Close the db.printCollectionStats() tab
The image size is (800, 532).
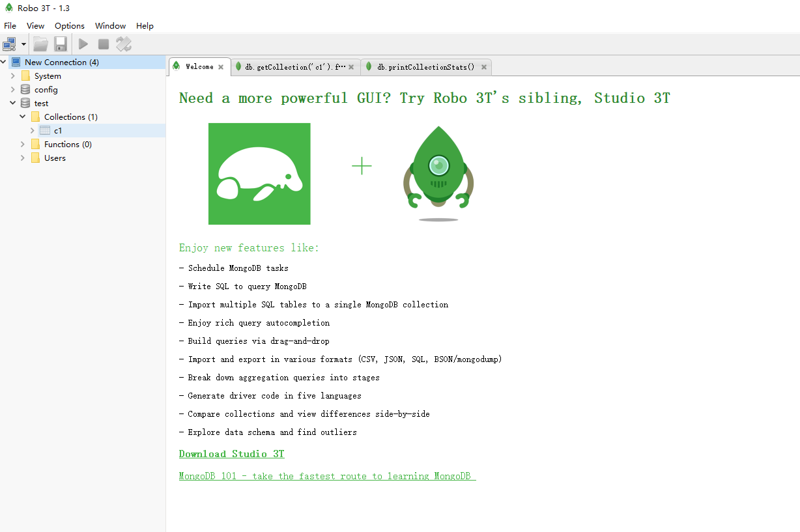point(484,67)
